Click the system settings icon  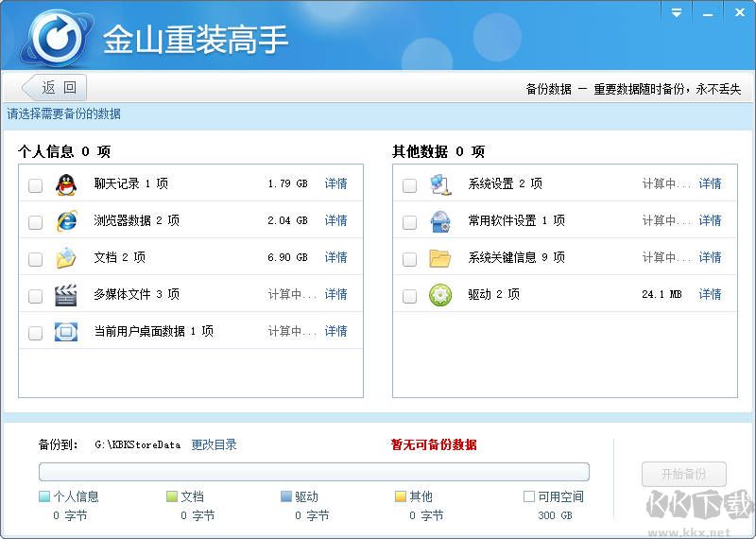tap(440, 184)
